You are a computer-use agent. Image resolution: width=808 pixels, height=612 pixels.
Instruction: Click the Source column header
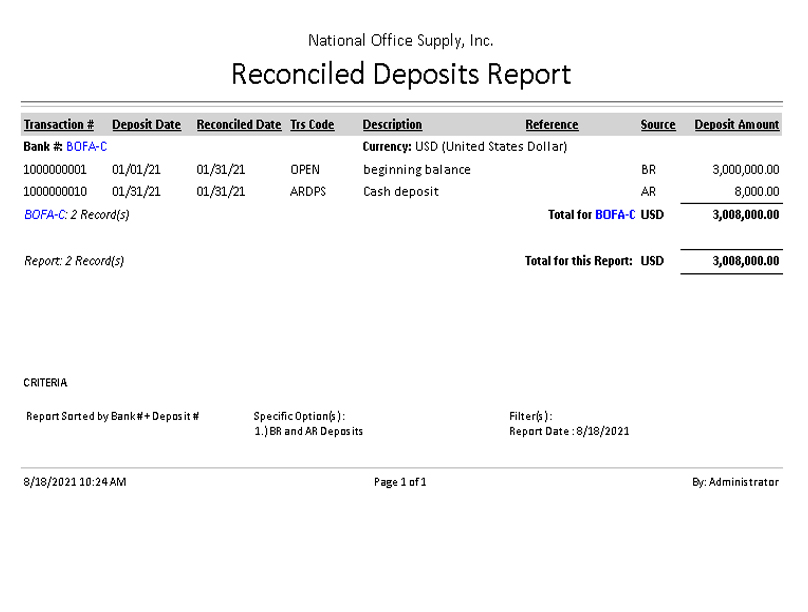pos(658,125)
